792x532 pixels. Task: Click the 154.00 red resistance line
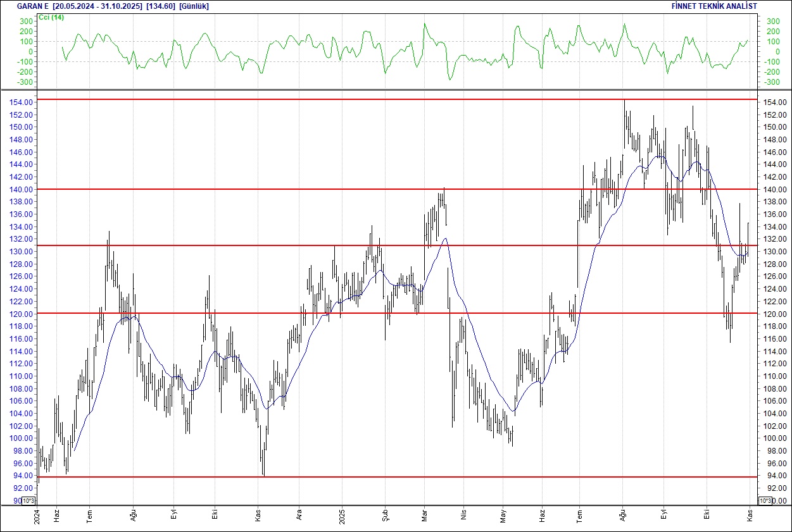380,100
